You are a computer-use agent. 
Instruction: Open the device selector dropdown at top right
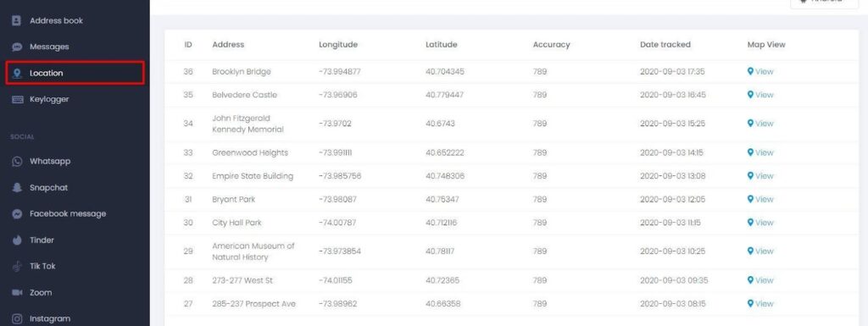[x=824, y=3]
